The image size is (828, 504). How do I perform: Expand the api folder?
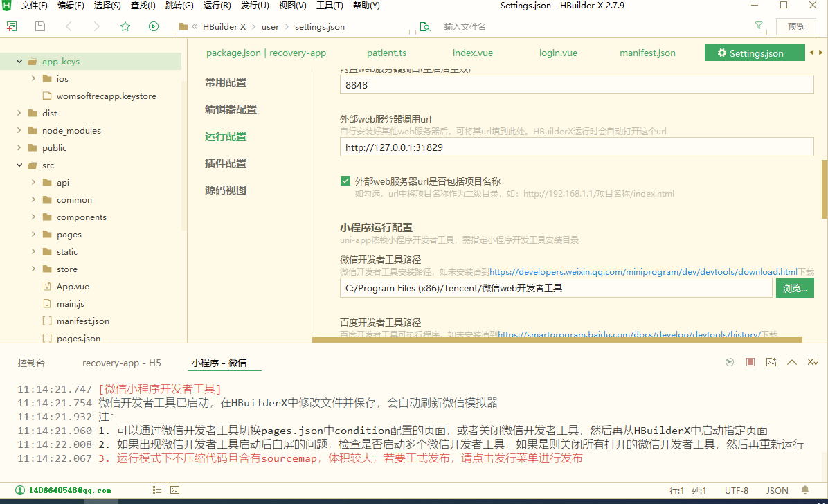[x=33, y=182]
